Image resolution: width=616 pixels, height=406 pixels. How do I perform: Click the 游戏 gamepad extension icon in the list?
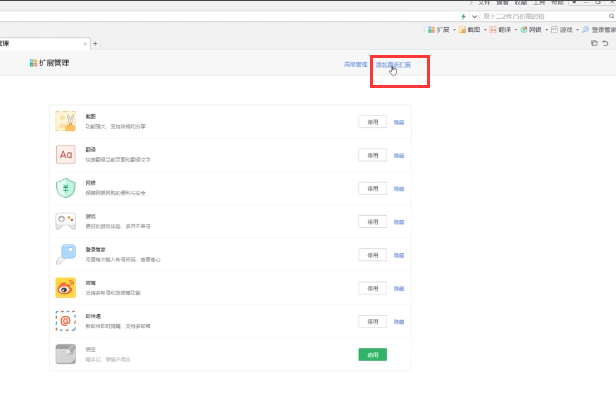[x=66, y=221]
